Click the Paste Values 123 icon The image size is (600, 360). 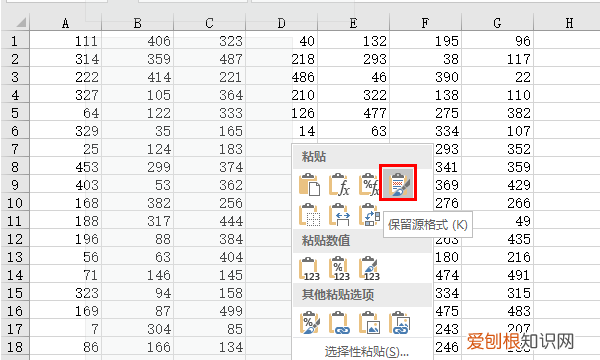309,268
